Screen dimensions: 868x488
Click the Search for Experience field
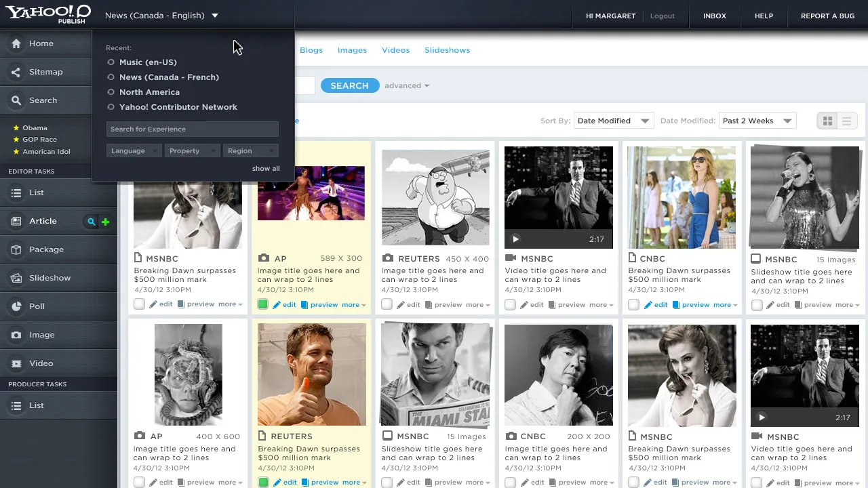click(x=193, y=129)
